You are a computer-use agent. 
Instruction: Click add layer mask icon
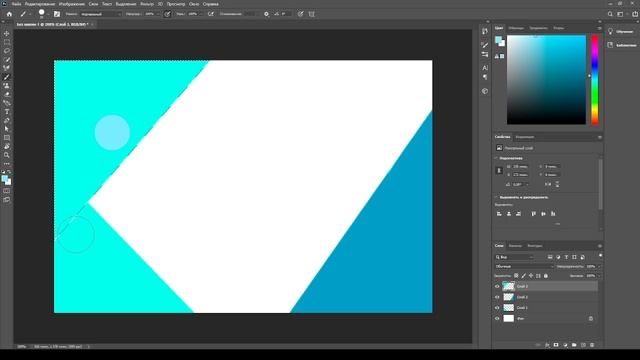click(556, 345)
